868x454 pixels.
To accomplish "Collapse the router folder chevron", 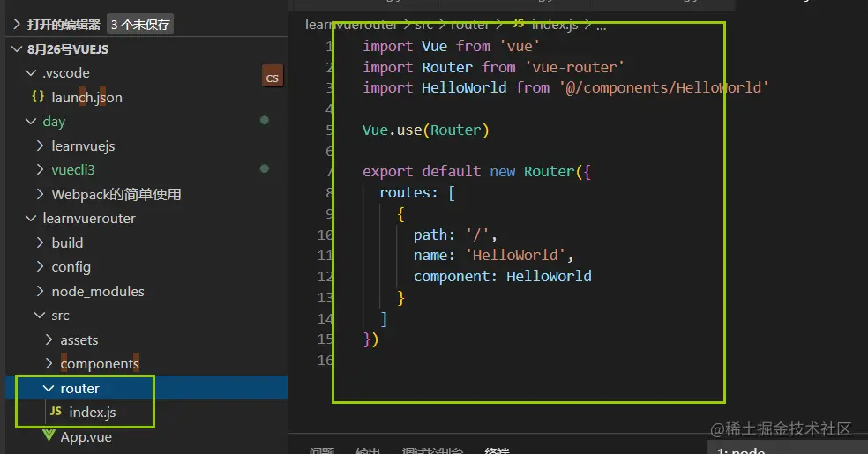I will (49, 388).
